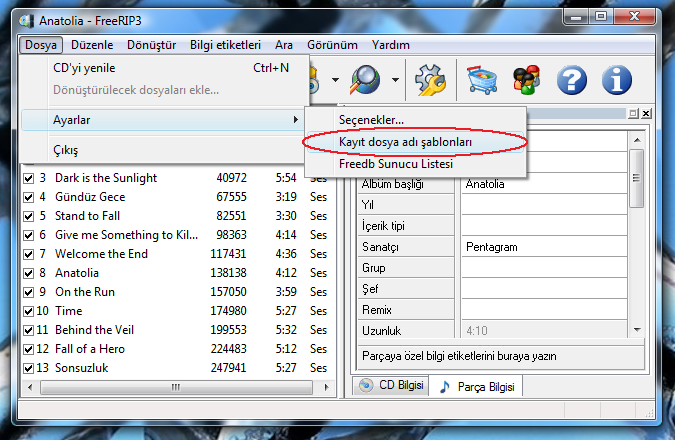Click the Yıl value field
This screenshot has height=440, width=675.
[x=544, y=205]
